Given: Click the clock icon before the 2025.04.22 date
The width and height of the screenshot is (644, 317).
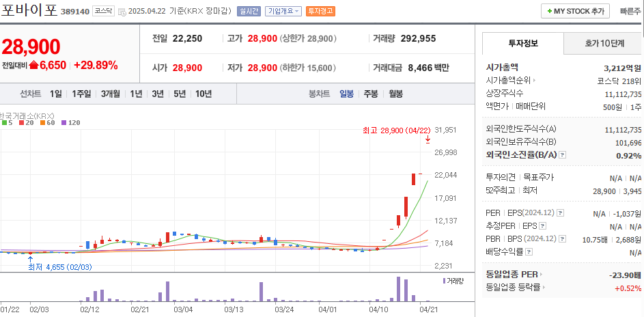Looking at the screenshot, I should point(122,12).
